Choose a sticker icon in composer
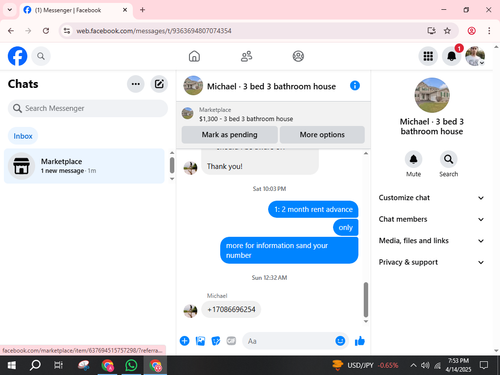Image resolution: width=500 pixels, height=375 pixels. [x=216, y=341]
